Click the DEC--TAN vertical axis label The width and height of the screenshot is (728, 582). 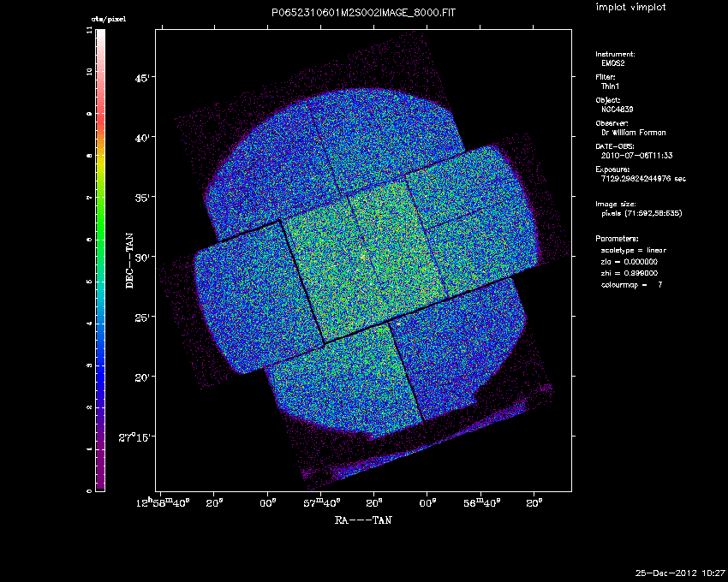point(129,261)
